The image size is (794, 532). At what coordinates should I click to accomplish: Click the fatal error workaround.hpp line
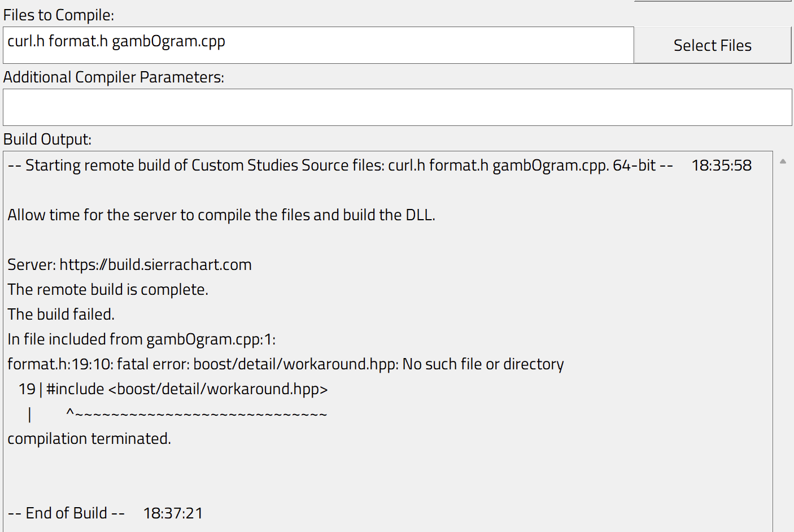285,364
